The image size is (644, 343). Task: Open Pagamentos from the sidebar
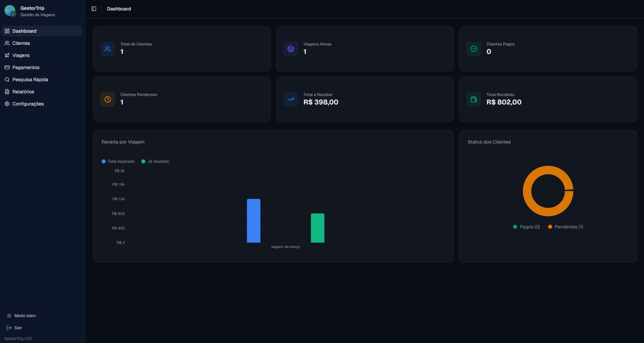(x=26, y=67)
